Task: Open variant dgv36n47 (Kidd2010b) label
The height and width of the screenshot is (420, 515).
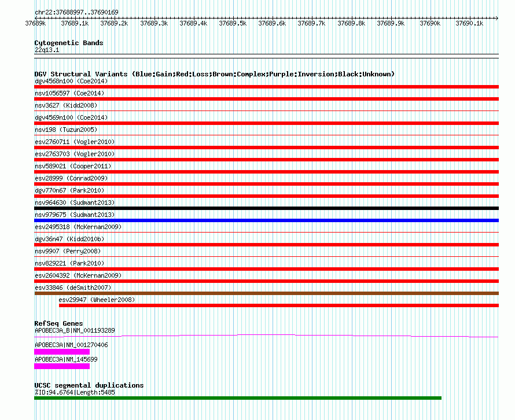Action: pyautogui.click(x=69, y=239)
